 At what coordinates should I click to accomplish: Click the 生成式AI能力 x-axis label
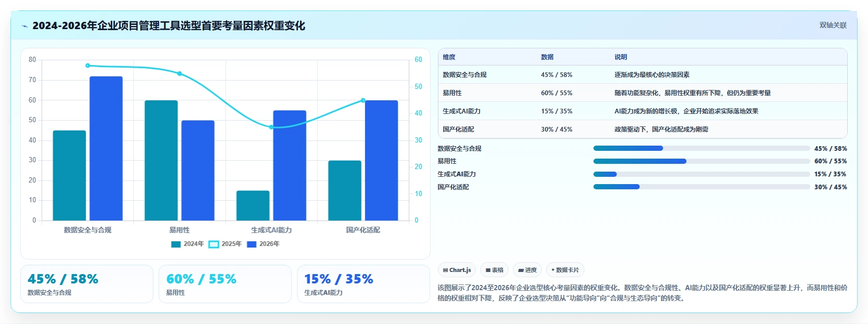click(x=271, y=230)
